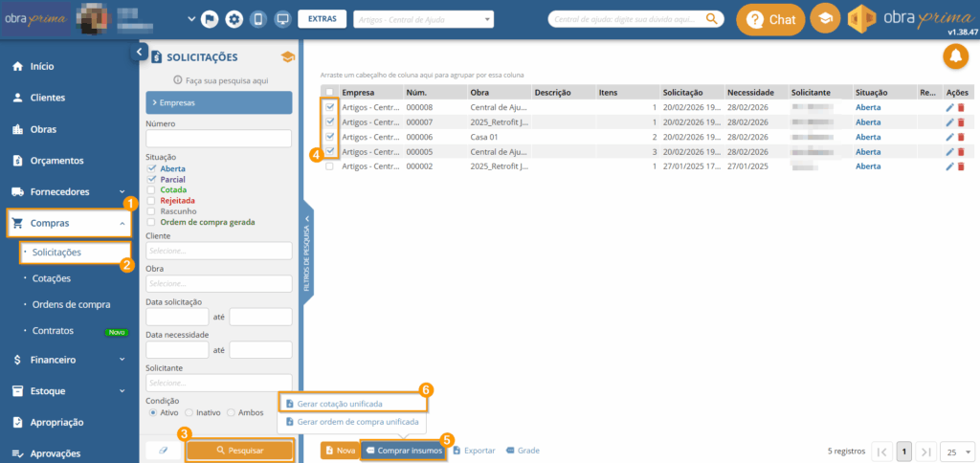Open Cotações in the Compras submenu

(52, 278)
